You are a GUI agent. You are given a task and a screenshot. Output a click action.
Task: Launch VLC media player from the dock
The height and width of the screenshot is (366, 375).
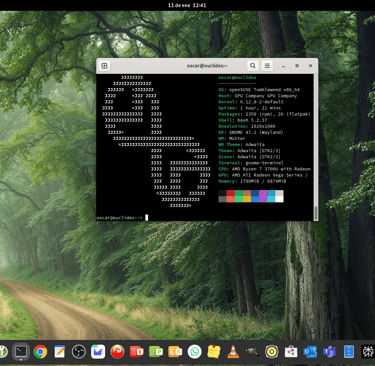(x=233, y=351)
